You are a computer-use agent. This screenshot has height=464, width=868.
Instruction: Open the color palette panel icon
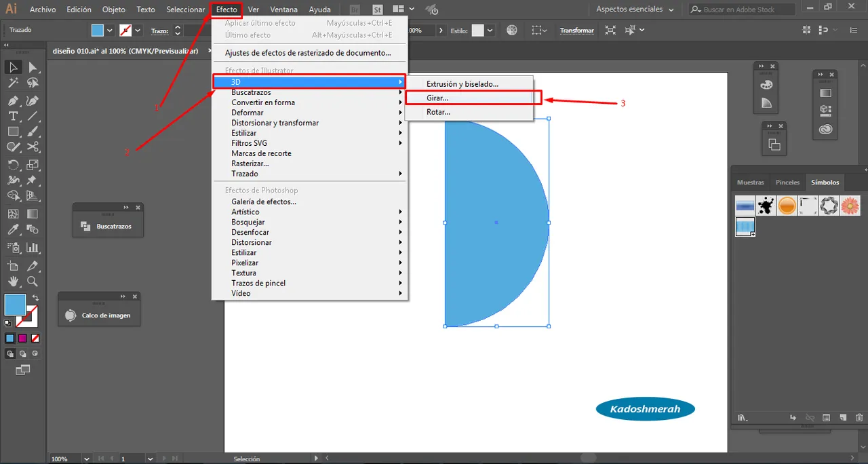coord(767,85)
